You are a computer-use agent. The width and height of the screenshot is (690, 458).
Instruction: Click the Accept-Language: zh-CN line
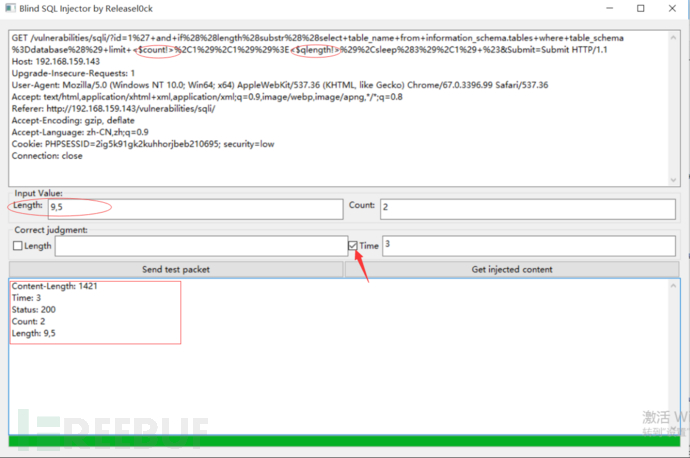(80, 132)
